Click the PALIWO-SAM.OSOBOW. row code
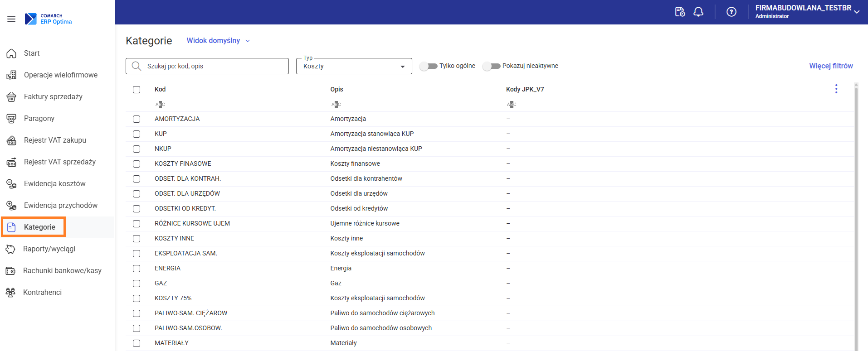The height and width of the screenshot is (351, 868). coord(188,328)
